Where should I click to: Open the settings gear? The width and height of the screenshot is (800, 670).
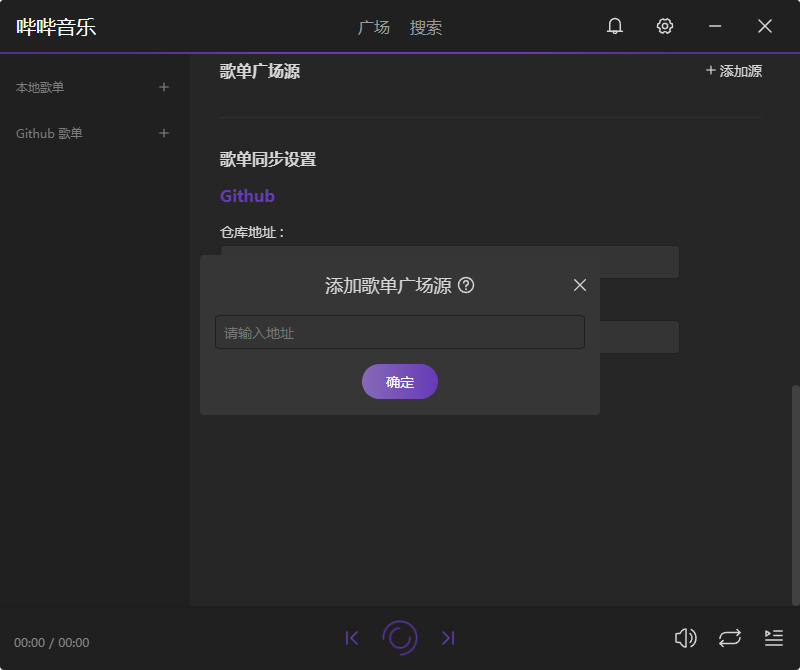click(665, 26)
